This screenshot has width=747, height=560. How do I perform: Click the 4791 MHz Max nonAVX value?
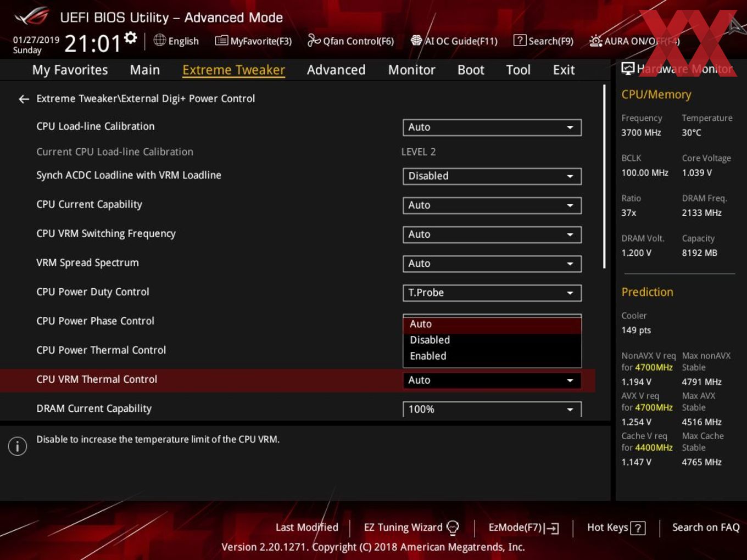[701, 382]
